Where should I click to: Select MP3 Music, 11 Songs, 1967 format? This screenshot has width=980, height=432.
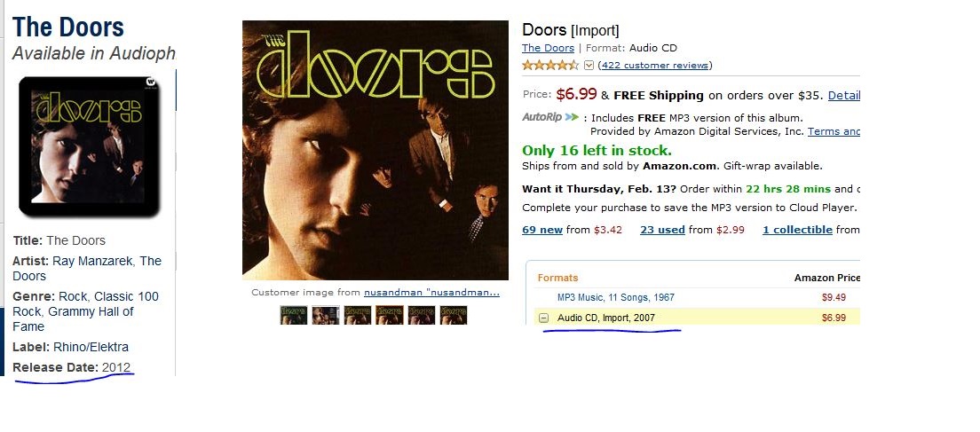[x=616, y=297]
